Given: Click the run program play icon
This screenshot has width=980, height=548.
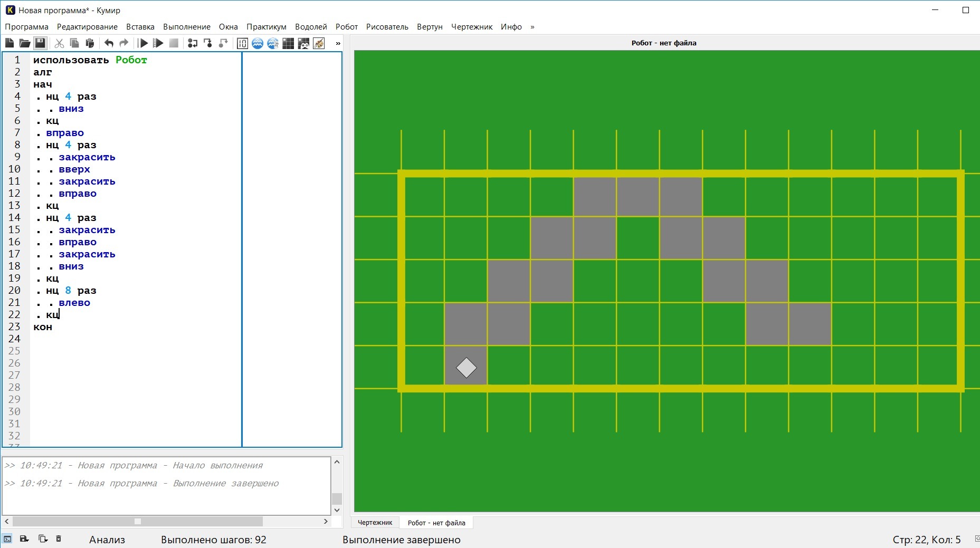Looking at the screenshot, I should click(x=143, y=43).
